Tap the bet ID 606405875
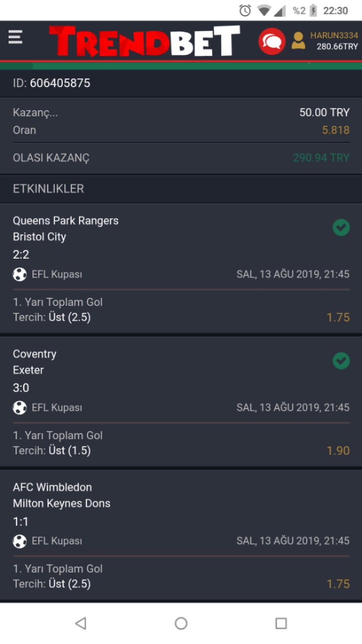 [60, 83]
